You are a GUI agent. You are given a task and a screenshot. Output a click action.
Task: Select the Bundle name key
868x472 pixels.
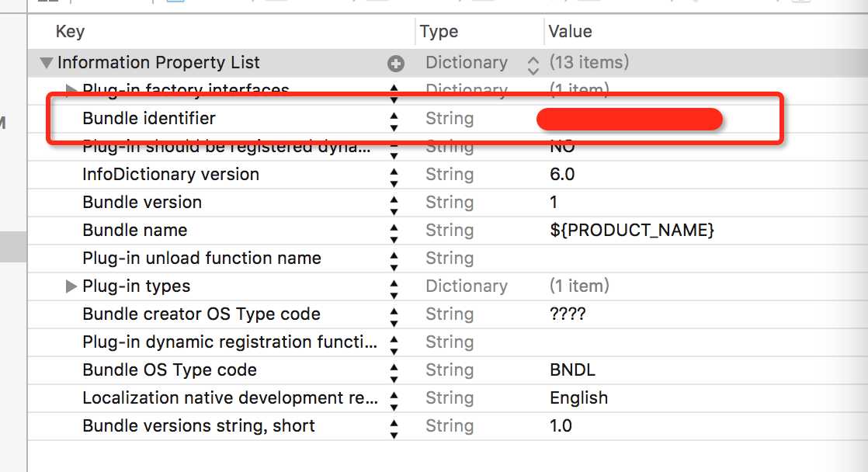(134, 231)
